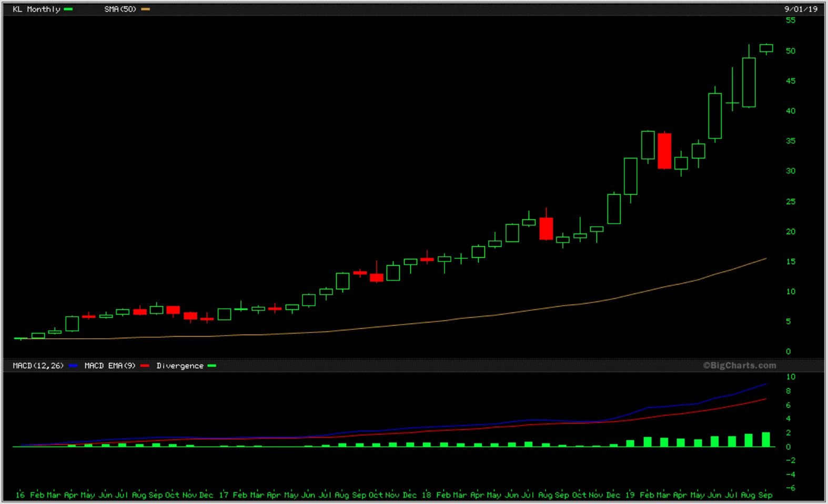Click the MACD EMA(9) indicator label
Viewport: 828px width, 504px height.
pos(110,366)
